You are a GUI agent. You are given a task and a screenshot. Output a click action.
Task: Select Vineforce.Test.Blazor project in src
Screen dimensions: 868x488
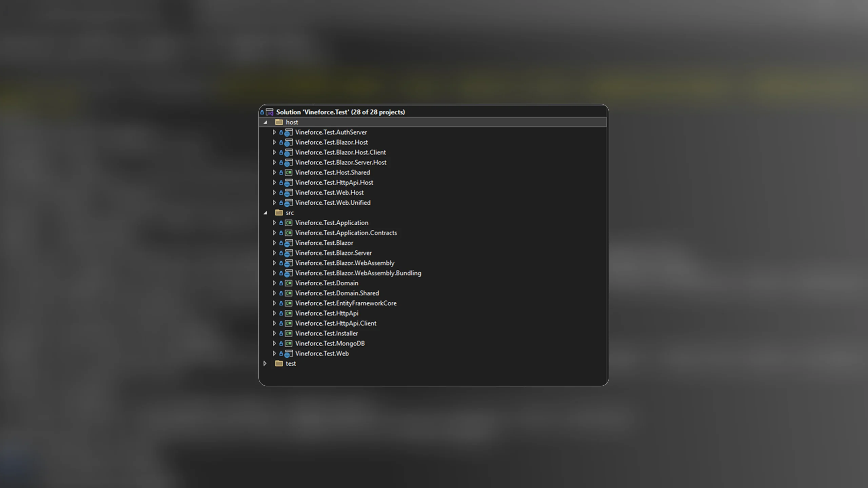324,243
